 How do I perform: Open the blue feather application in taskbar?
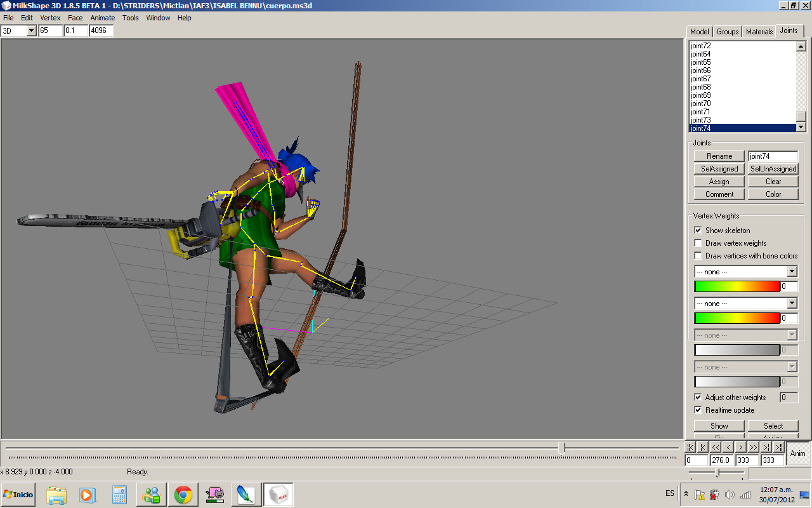[246, 495]
